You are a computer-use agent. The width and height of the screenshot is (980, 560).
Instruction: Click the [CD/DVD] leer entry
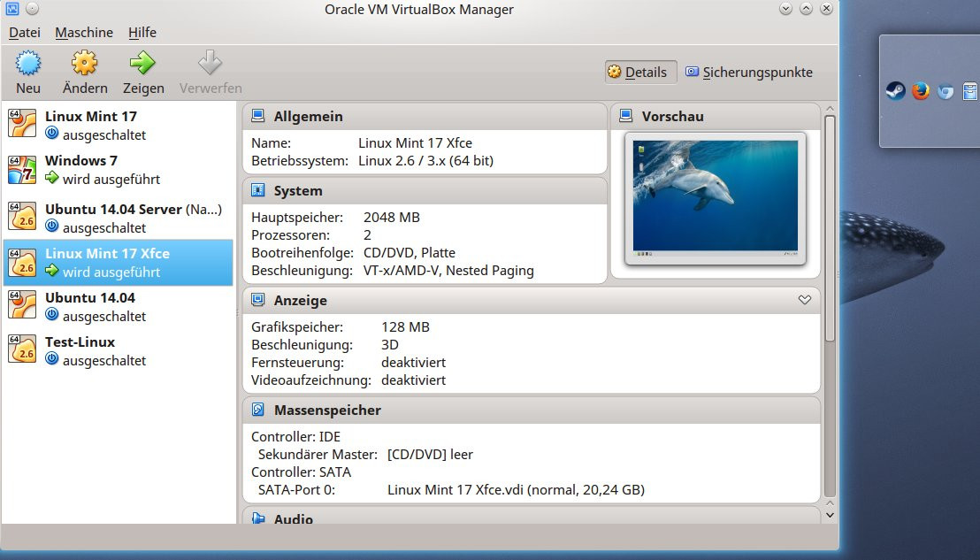click(430, 455)
